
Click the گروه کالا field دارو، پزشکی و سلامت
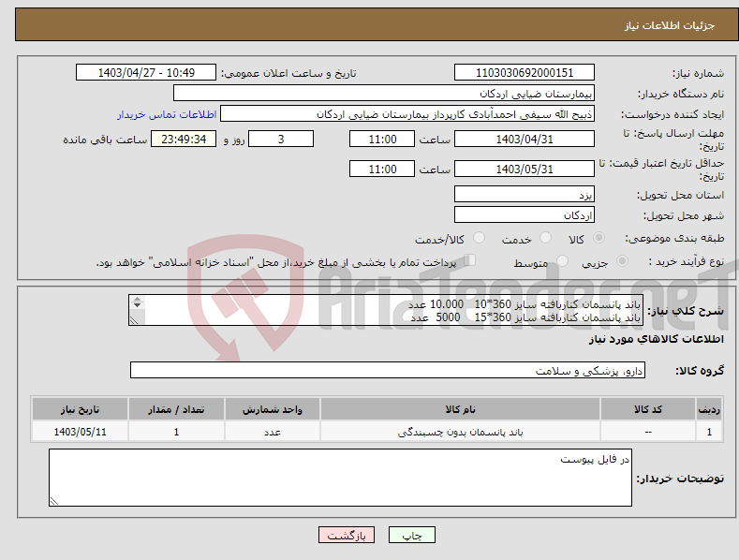(x=388, y=370)
